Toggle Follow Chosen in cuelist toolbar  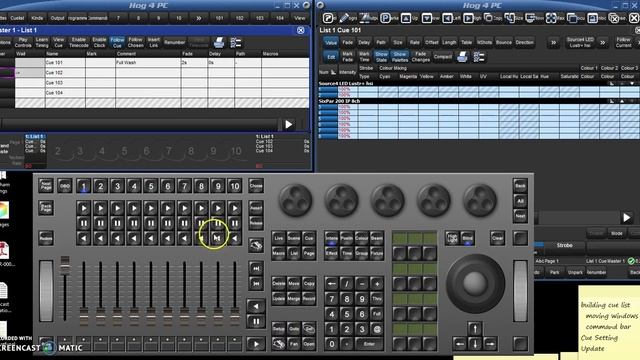point(136,42)
